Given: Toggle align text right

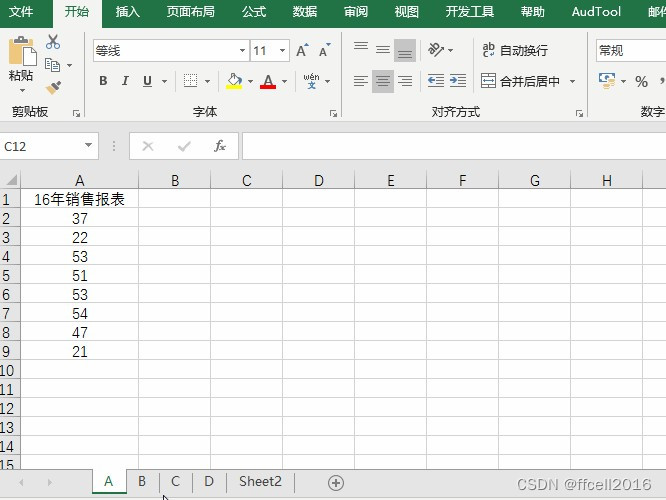Looking at the screenshot, I should point(406,81).
